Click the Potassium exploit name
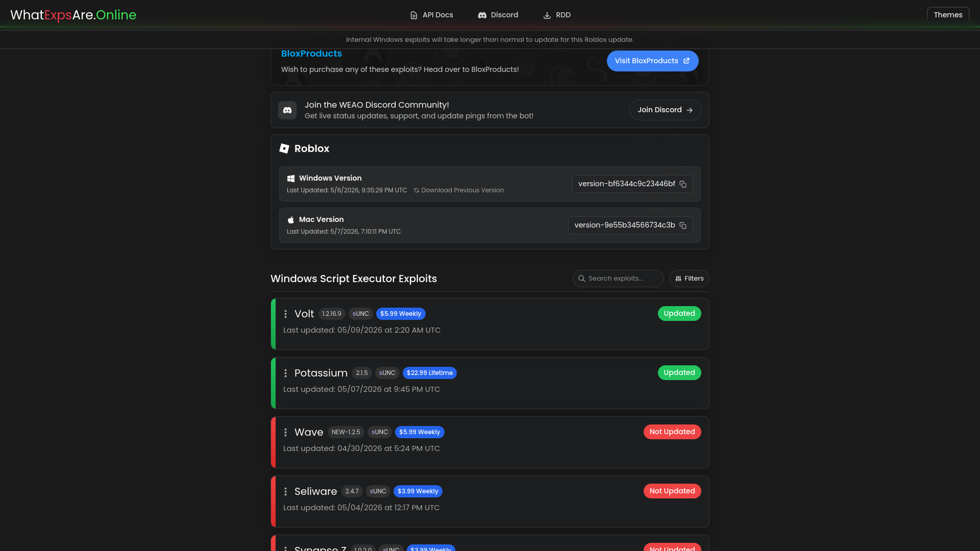 click(321, 373)
